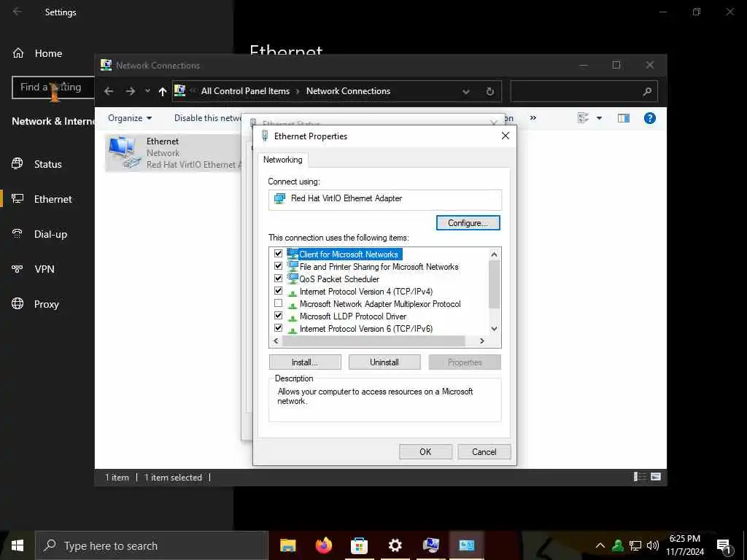Screen dimensions: 747x560
Task: Toggle Client for Microsoft Networks checkbox
Action: (278, 254)
